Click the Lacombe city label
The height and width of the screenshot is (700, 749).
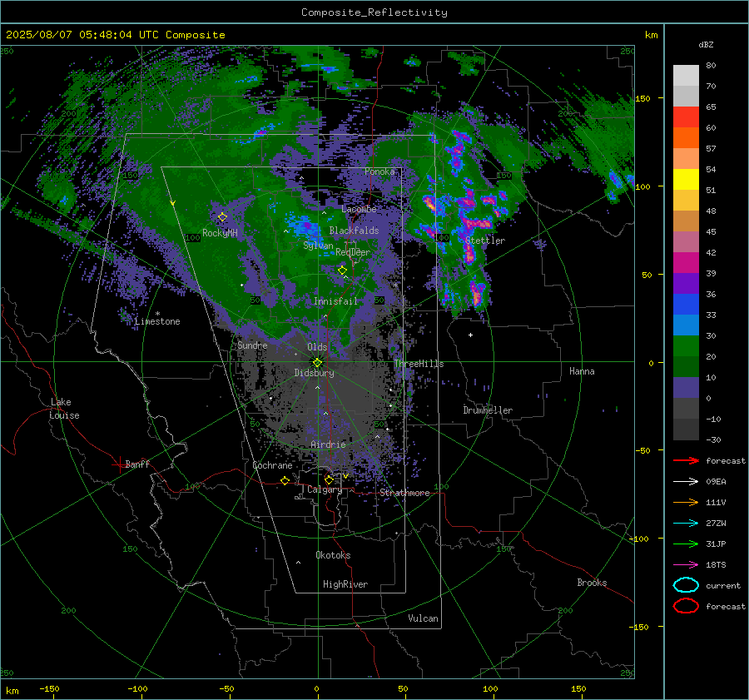359,209
